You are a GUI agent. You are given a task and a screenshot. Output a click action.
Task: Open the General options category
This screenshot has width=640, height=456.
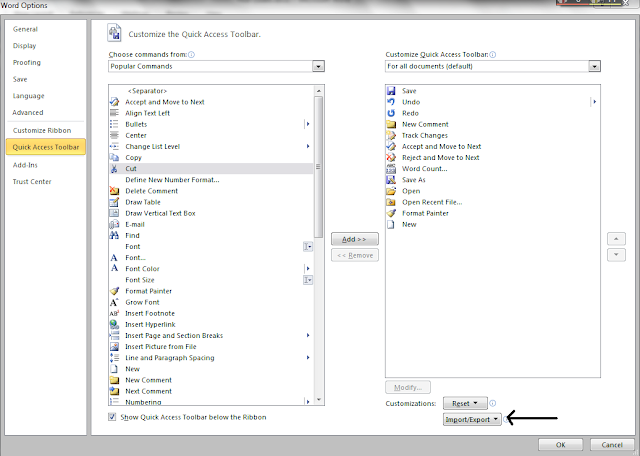25,29
